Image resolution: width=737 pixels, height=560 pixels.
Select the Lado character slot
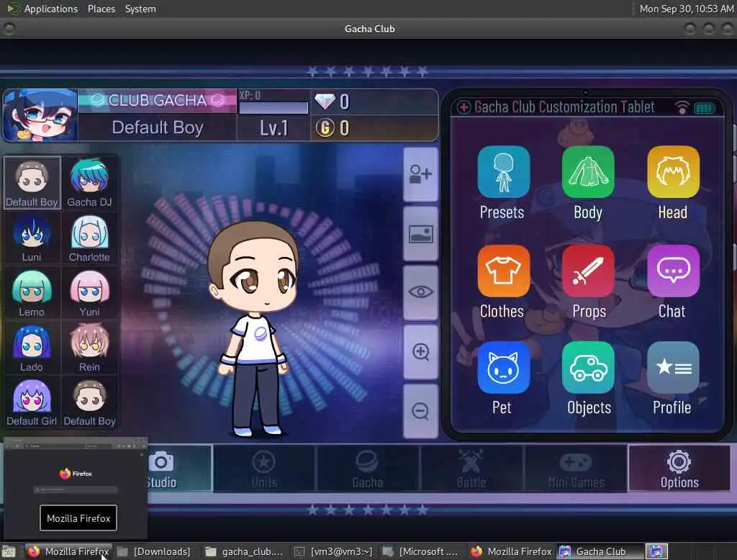[32, 348]
